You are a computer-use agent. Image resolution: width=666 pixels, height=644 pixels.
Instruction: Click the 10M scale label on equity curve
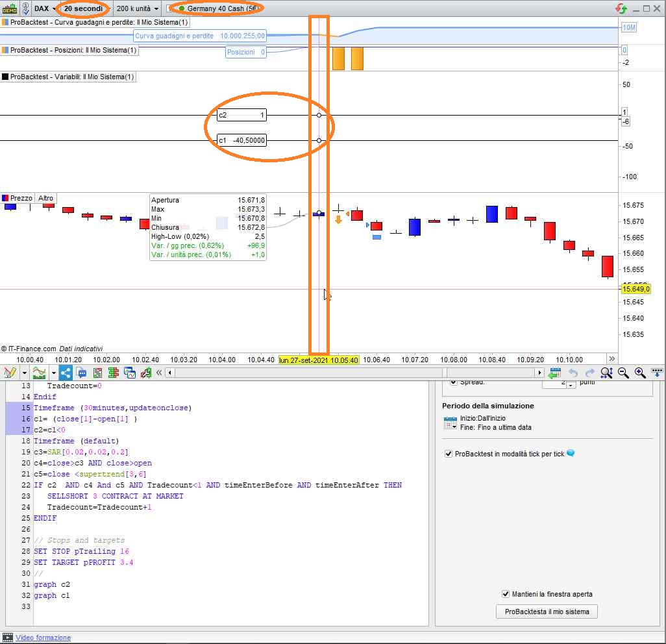pos(629,28)
